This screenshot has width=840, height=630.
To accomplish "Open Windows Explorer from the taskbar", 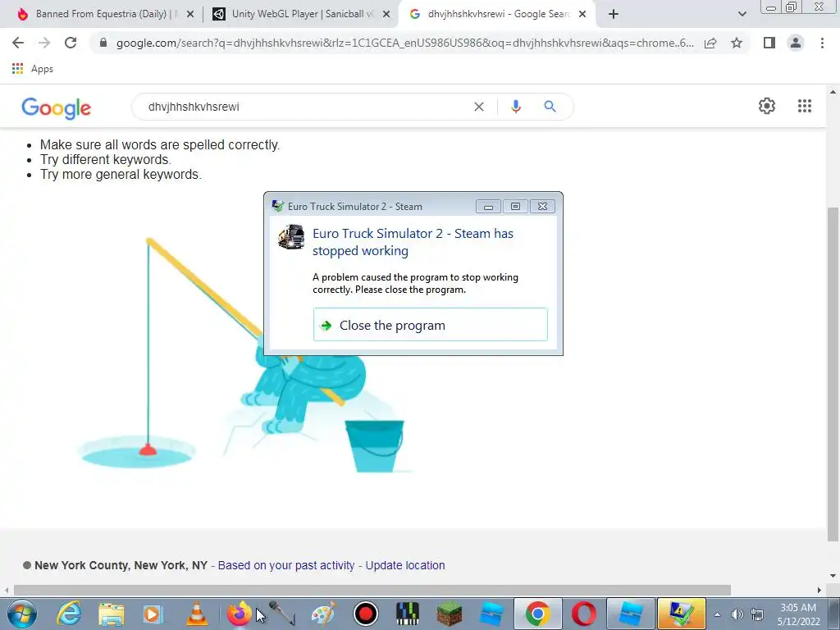I will (111, 614).
